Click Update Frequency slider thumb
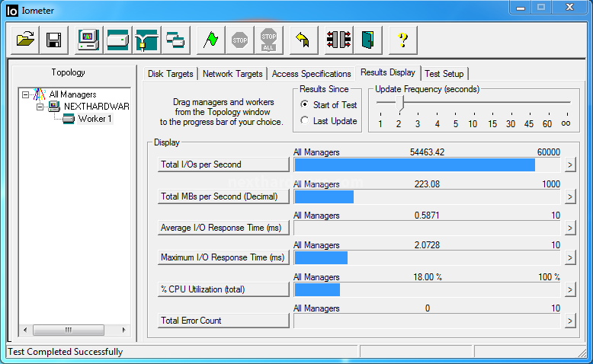 tap(400, 104)
